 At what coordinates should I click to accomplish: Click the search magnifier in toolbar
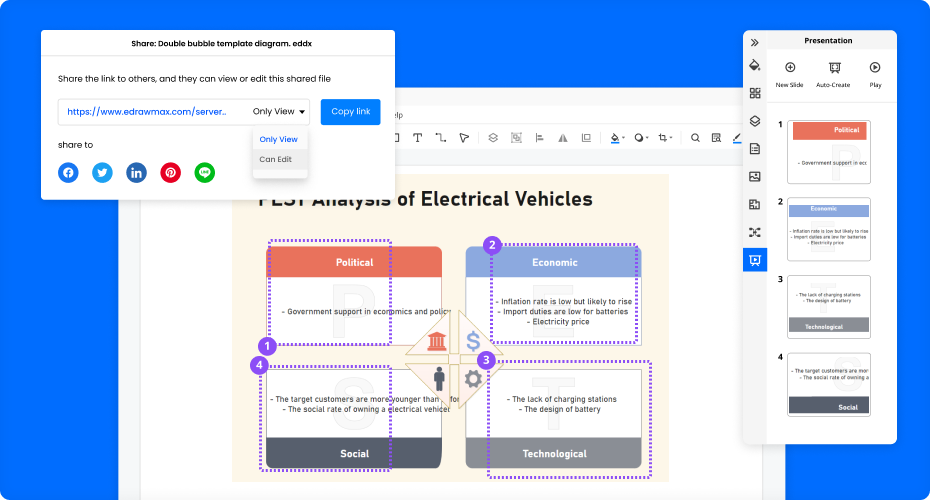point(695,138)
